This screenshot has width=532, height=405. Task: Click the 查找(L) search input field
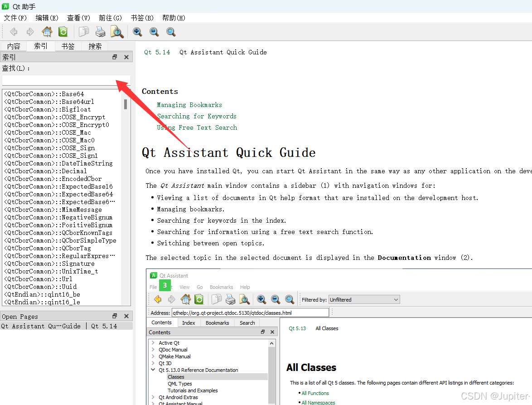[66, 80]
